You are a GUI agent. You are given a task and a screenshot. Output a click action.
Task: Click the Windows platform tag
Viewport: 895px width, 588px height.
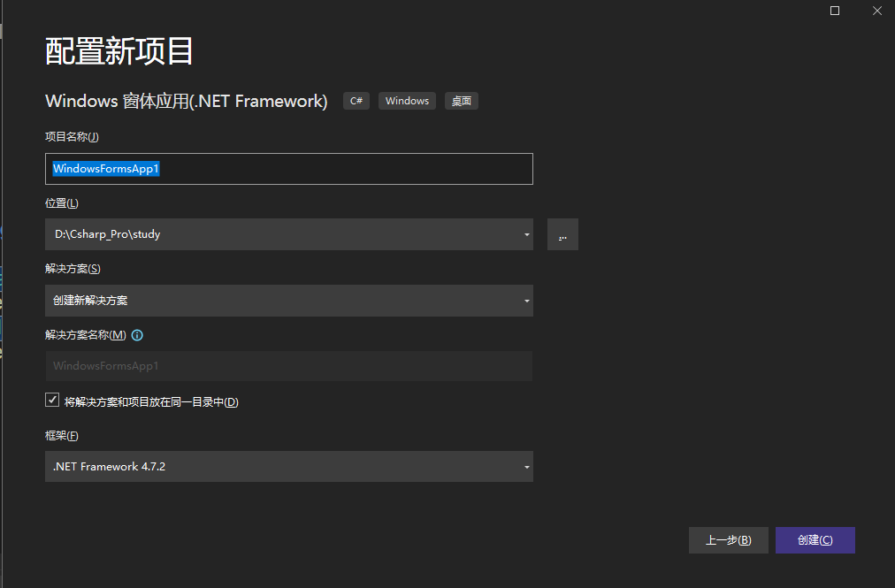pos(407,101)
